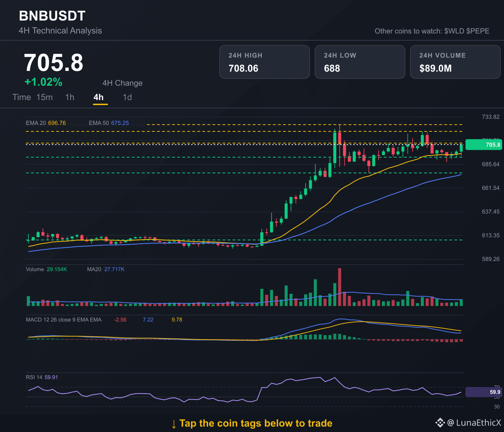Click the 589.26 price axis label

point(491,259)
